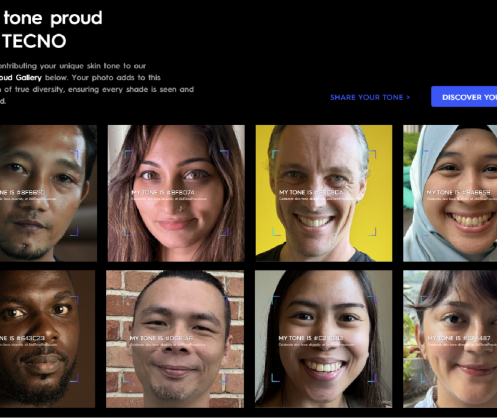Open the photo with the brick wall background
Screen dimensions: 497x418
pyautogui.click(x=175, y=339)
